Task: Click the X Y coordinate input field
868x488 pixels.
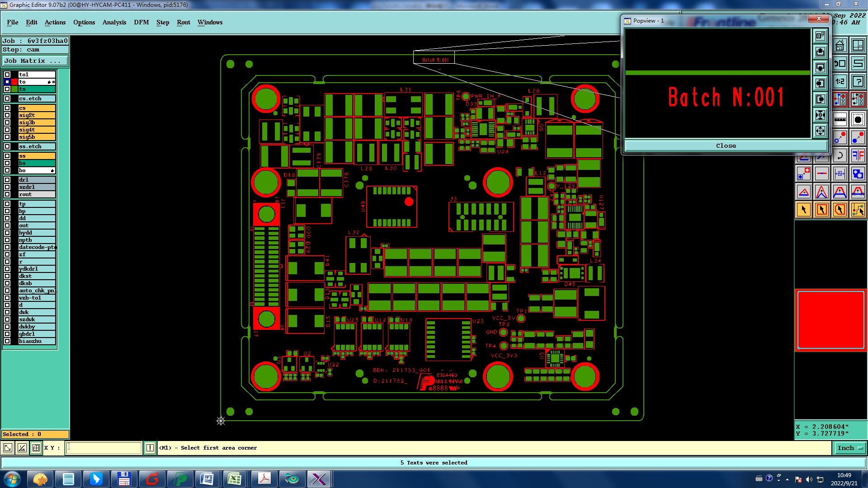Action: coord(104,448)
